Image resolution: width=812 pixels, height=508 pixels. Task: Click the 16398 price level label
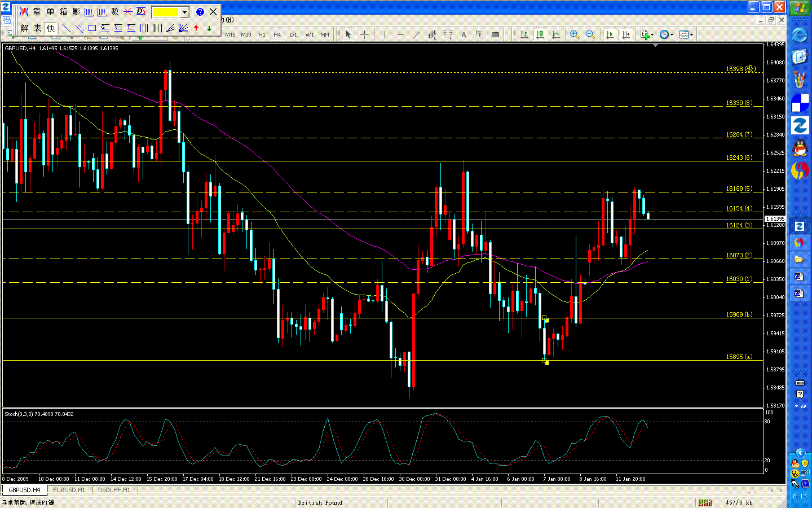[740, 69]
